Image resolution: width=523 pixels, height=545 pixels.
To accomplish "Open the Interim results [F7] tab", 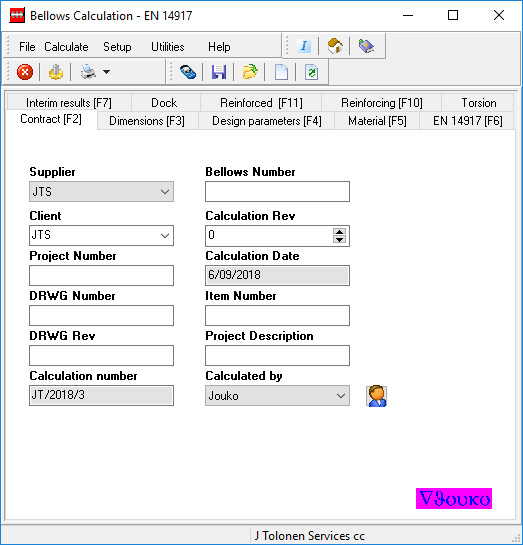I will point(69,103).
